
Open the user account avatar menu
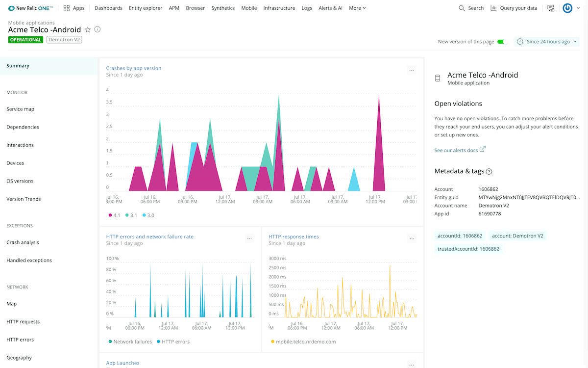click(567, 8)
